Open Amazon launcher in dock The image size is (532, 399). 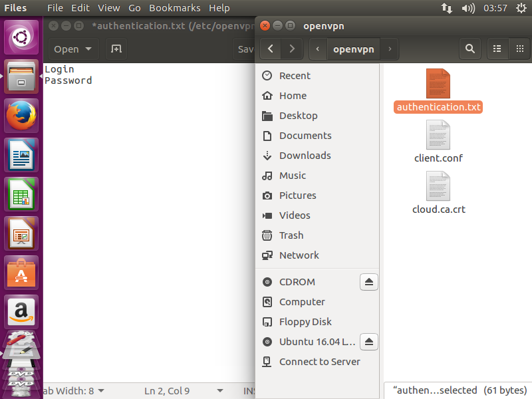[21, 312]
